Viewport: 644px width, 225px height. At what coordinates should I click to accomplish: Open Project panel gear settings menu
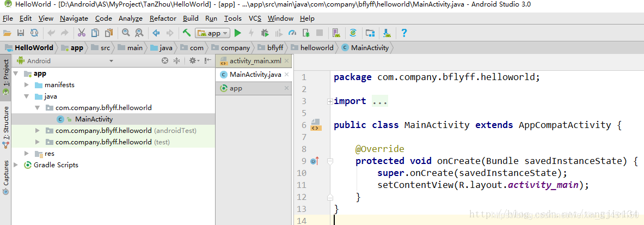pos(194,61)
